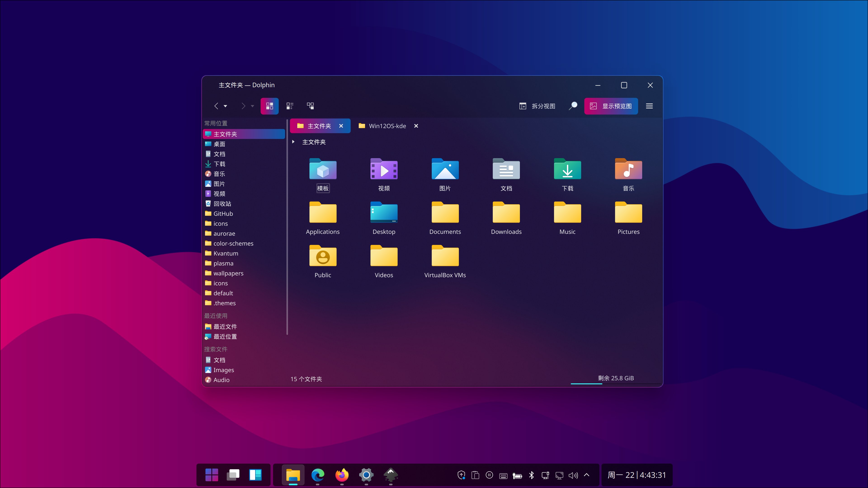Switch to icons view mode
The image size is (868, 488).
[269, 106]
